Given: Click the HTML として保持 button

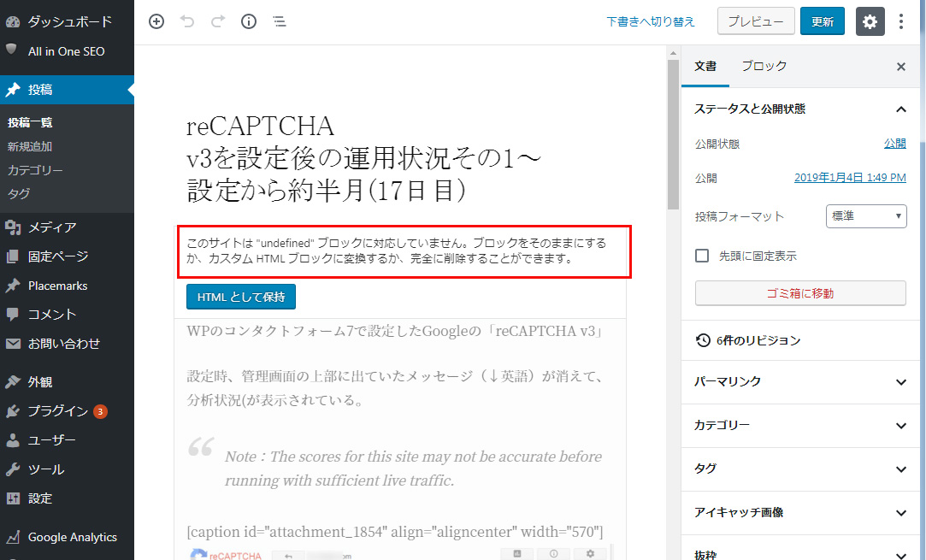Looking at the screenshot, I should point(241,298).
